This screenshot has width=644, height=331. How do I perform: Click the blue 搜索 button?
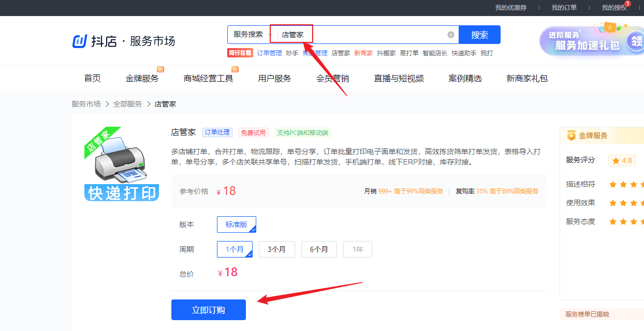[479, 35]
